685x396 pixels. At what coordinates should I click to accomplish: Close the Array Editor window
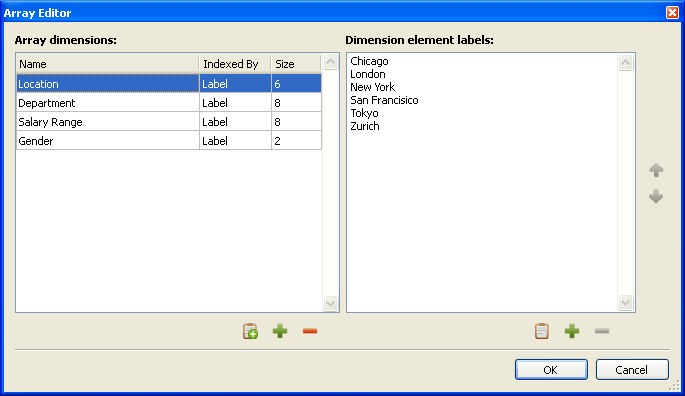[672, 13]
